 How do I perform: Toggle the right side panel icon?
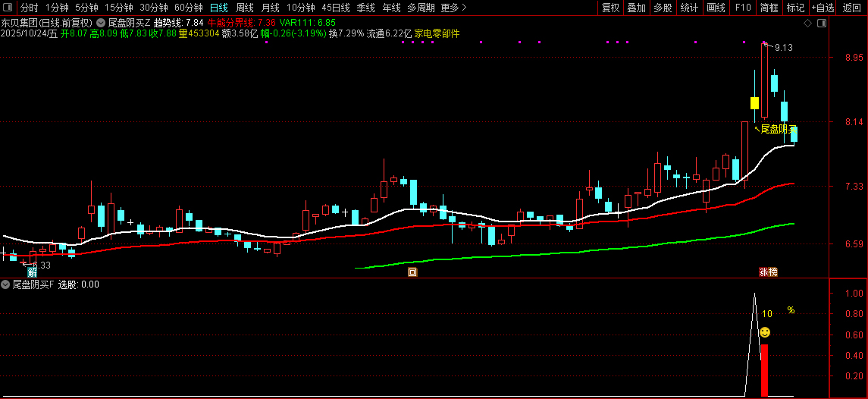click(822, 23)
